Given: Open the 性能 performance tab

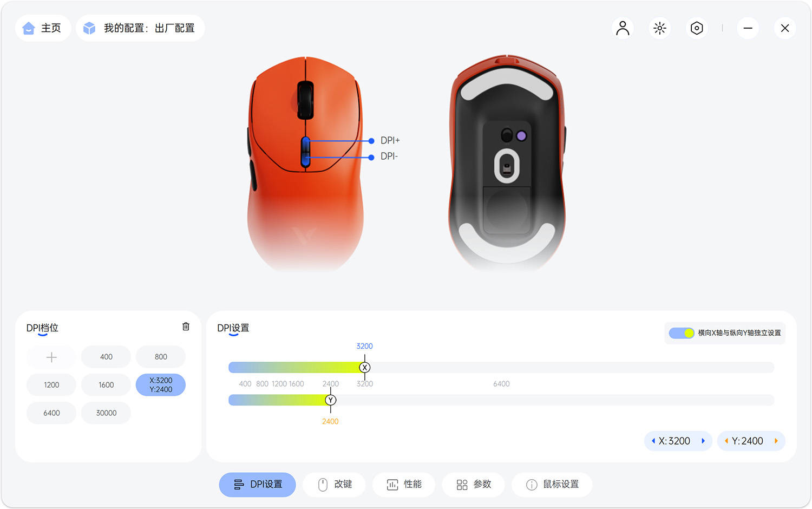Looking at the screenshot, I should 404,485.
